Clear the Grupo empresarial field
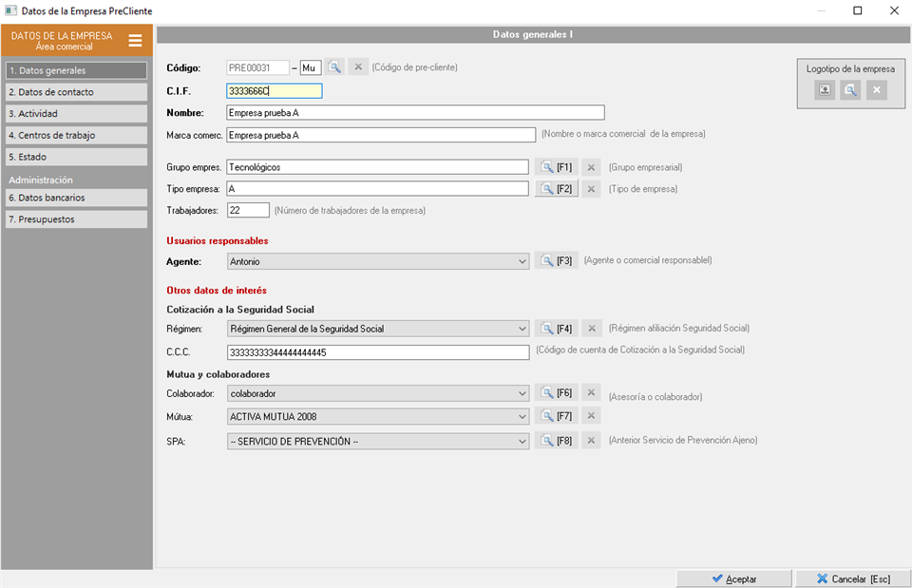Screen dimensions: 912x588 [591, 167]
